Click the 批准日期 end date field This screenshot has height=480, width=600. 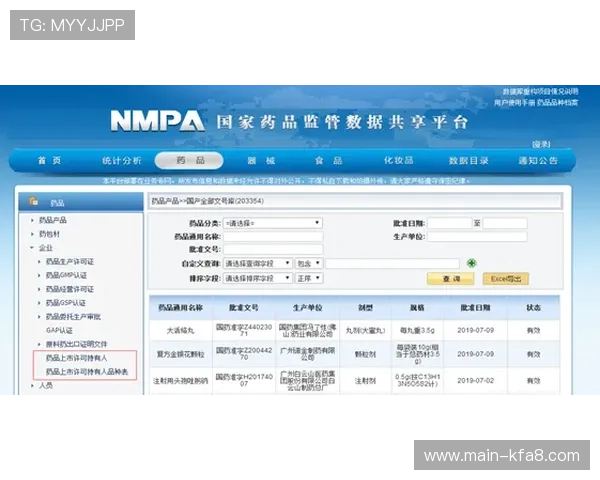505,223
